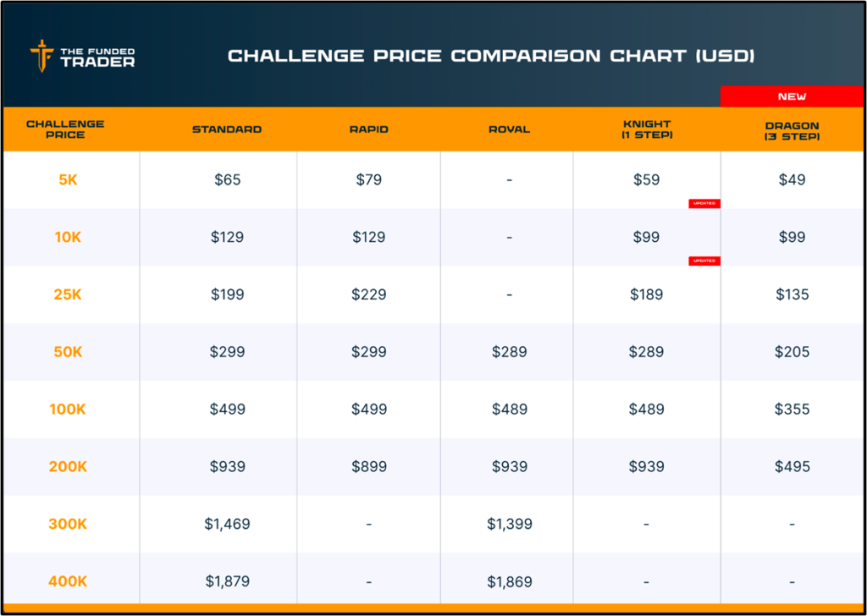Click the $495 Dragon 200K price

pyautogui.click(x=792, y=467)
